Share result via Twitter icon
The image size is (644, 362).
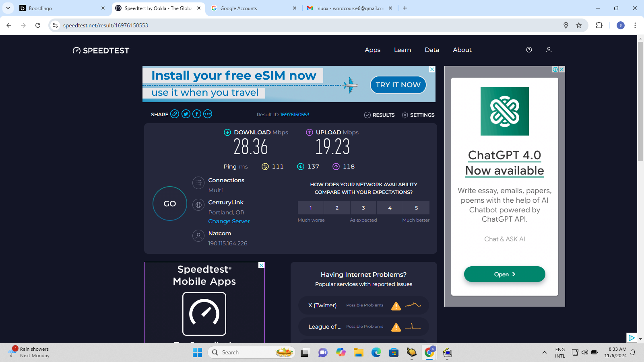[x=186, y=114]
